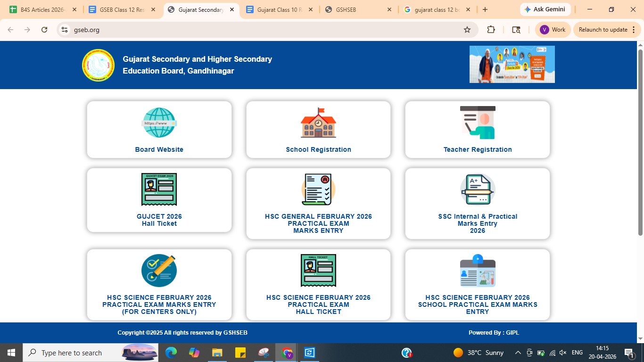Open GUJCET 2026 Hall Ticket icon

(159, 189)
